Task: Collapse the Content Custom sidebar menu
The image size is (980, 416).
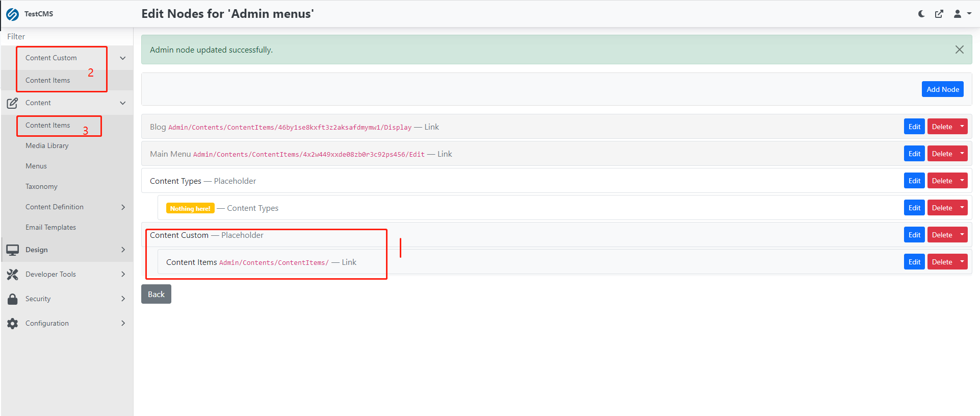Action: pyautogui.click(x=122, y=58)
